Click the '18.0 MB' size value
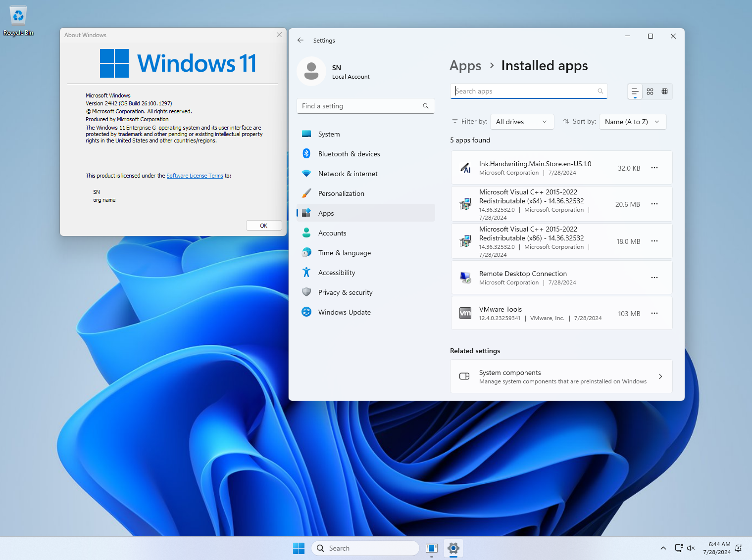Image resolution: width=752 pixels, height=560 pixels. [x=628, y=241]
